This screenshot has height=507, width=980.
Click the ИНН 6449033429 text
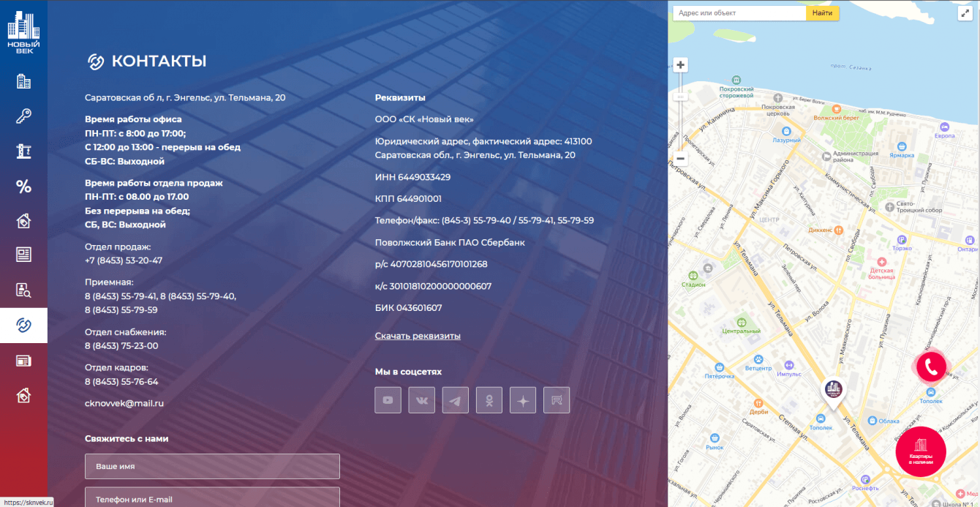pyautogui.click(x=412, y=177)
